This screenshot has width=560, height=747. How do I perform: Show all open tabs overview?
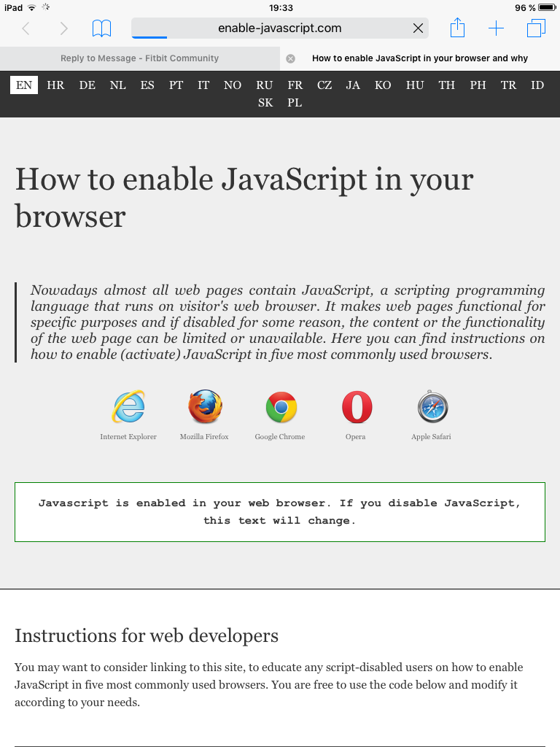point(536,28)
